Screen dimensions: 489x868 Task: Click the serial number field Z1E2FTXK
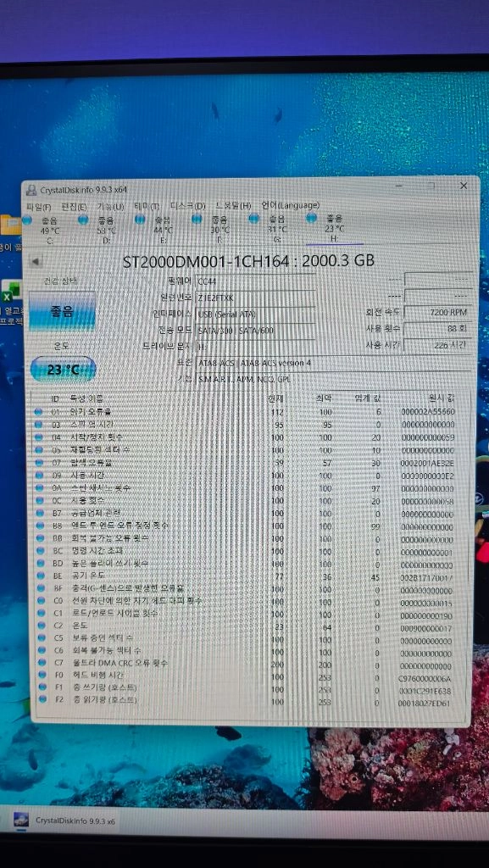coord(256,298)
